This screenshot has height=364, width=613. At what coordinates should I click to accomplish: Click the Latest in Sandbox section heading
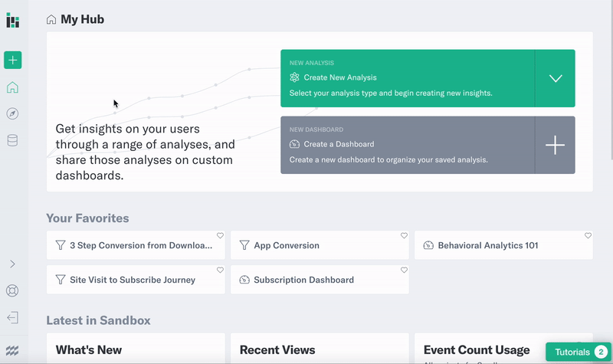coord(99,320)
